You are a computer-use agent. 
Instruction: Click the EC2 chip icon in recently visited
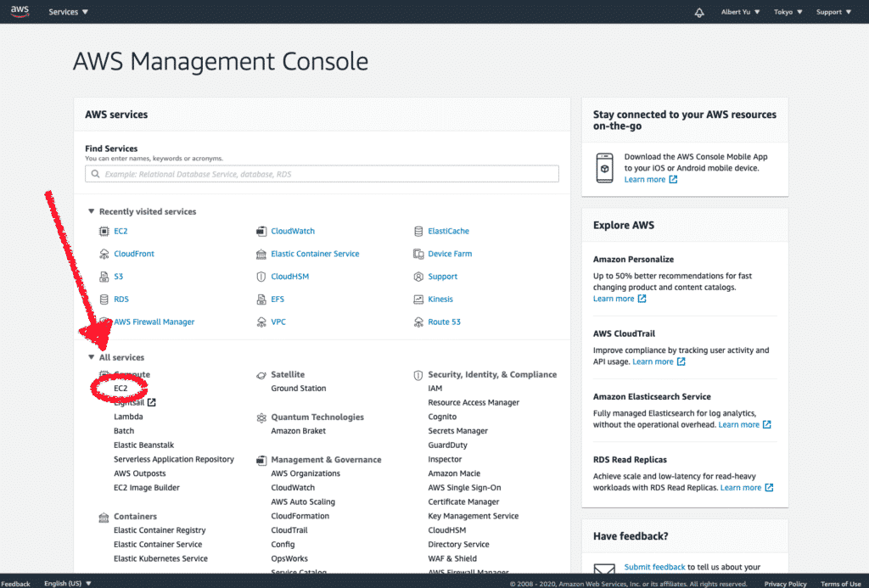[x=104, y=231]
